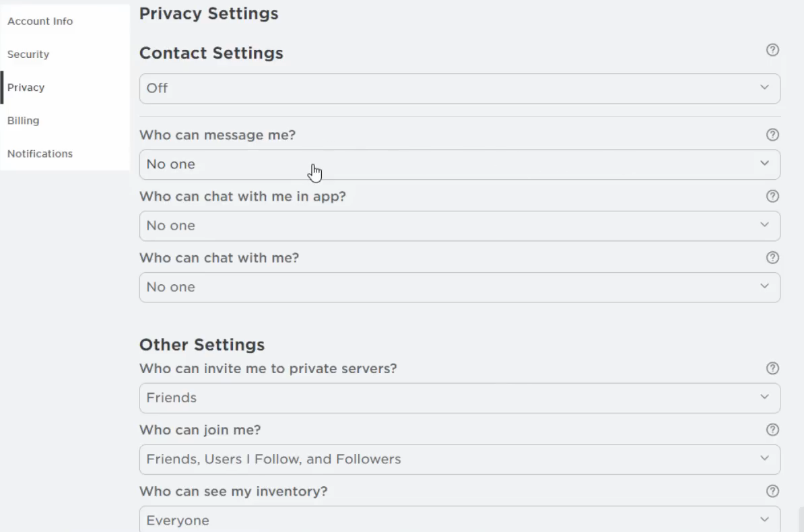Show help for Who can see my inventory
The height and width of the screenshot is (532, 804).
[772, 491]
